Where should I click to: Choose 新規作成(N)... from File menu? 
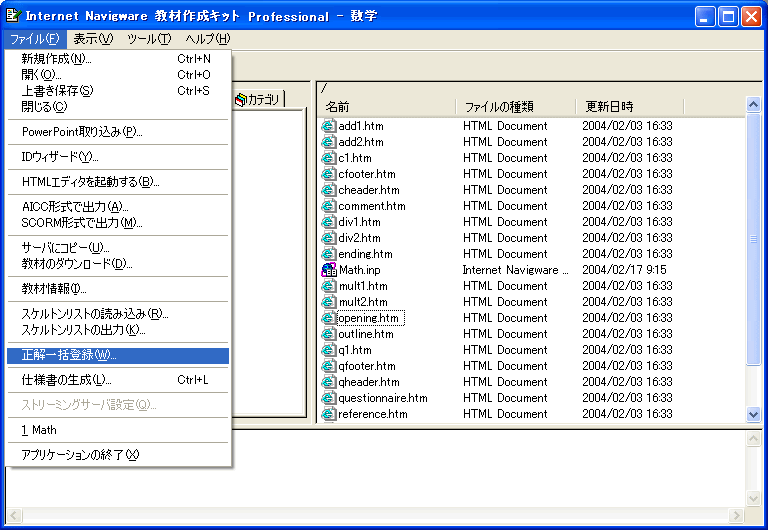(x=118, y=59)
